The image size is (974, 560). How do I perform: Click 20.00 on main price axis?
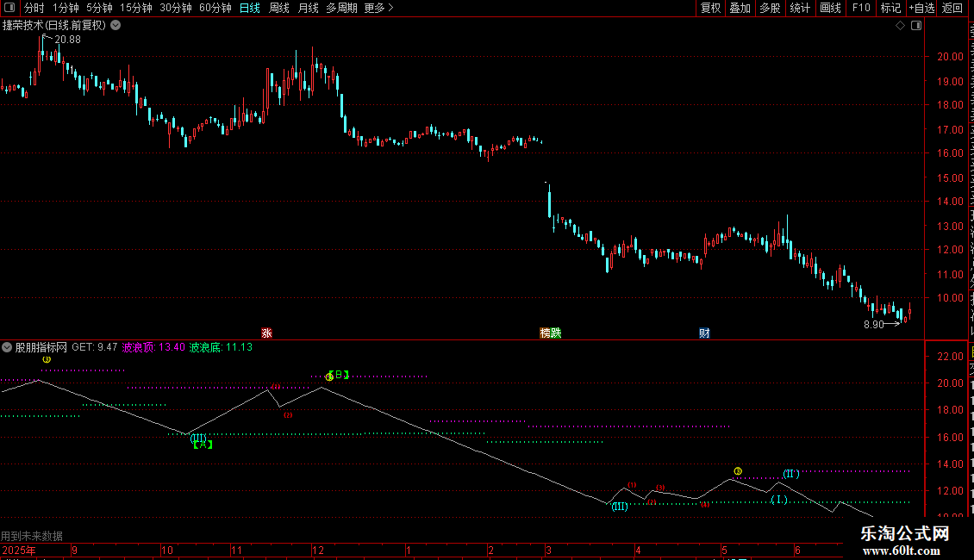(951, 57)
